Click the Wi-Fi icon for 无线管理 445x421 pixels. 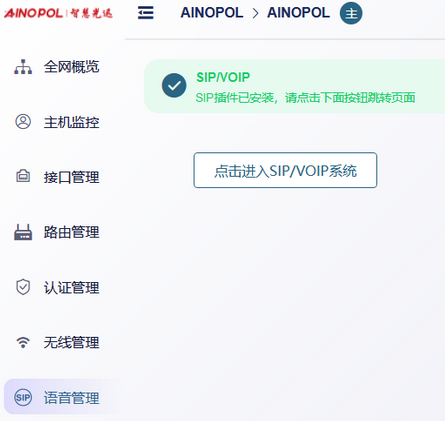point(23,342)
